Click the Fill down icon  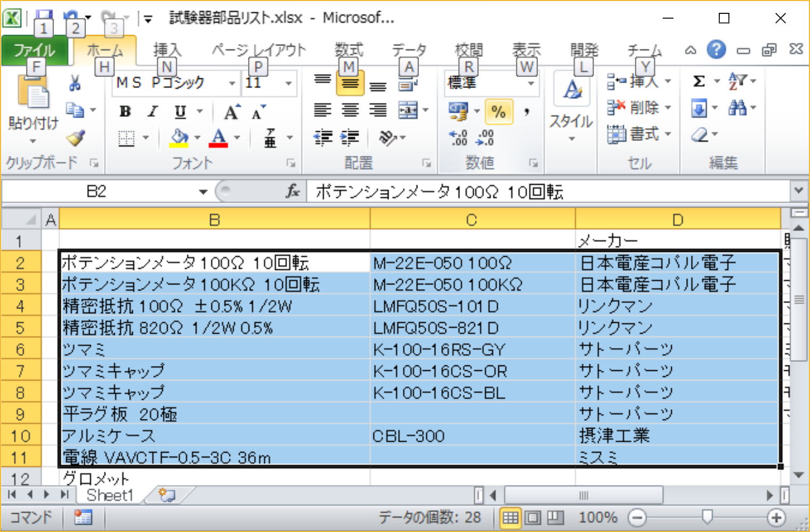click(698, 109)
